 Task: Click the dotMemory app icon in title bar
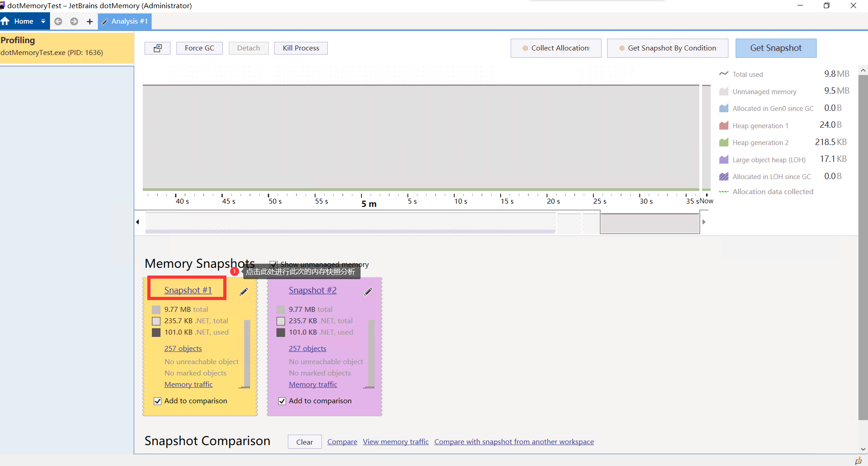coord(2,5)
